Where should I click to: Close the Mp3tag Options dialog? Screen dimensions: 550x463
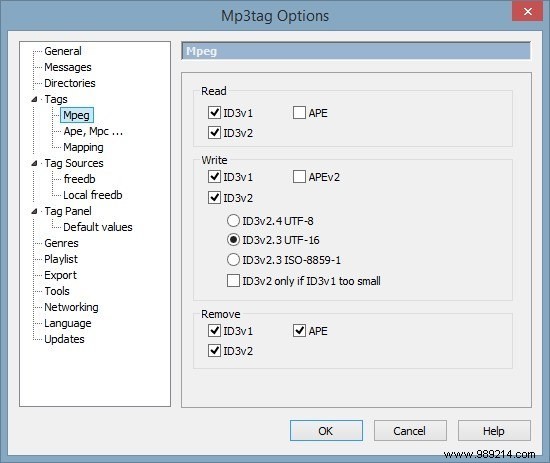point(527,11)
